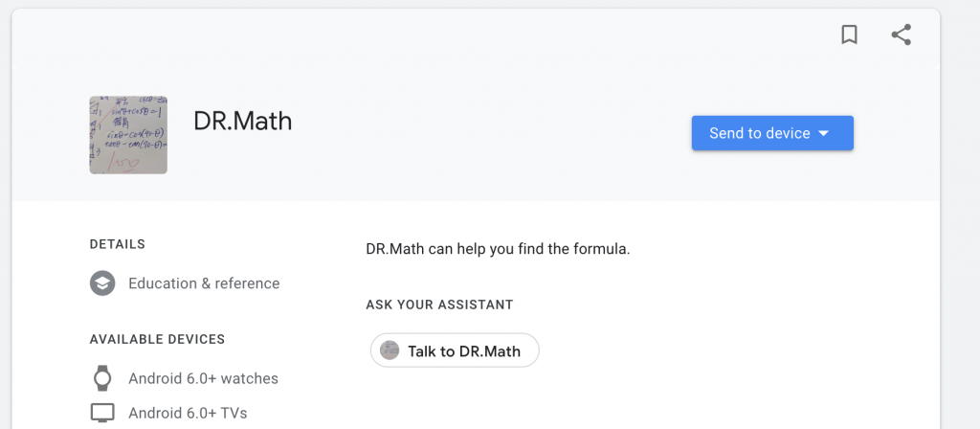Click the share icon
980x429 pixels.
[901, 35]
